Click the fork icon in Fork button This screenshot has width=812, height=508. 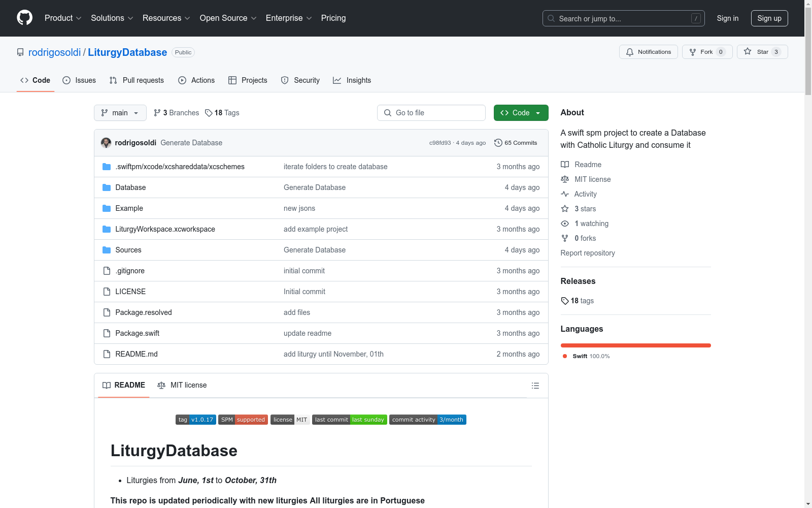point(693,52)
